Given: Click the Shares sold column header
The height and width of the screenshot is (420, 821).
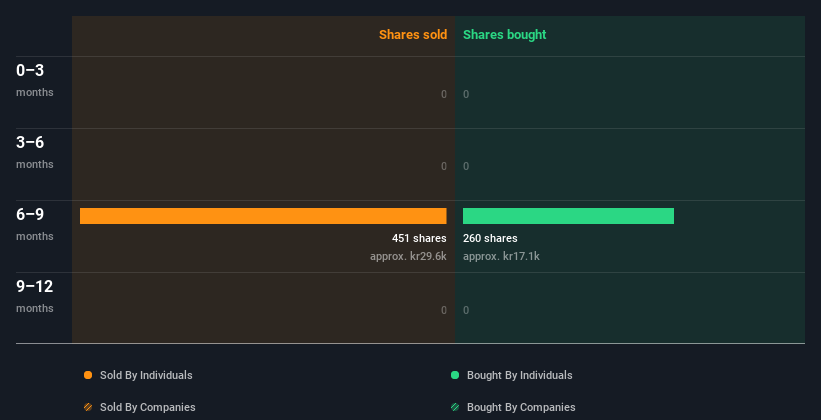Looking at the screenshot, I should 413,35.
